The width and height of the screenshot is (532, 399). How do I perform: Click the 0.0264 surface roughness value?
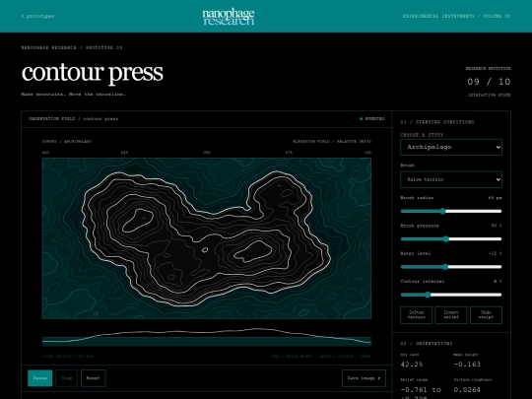click(x=467, y=389)
